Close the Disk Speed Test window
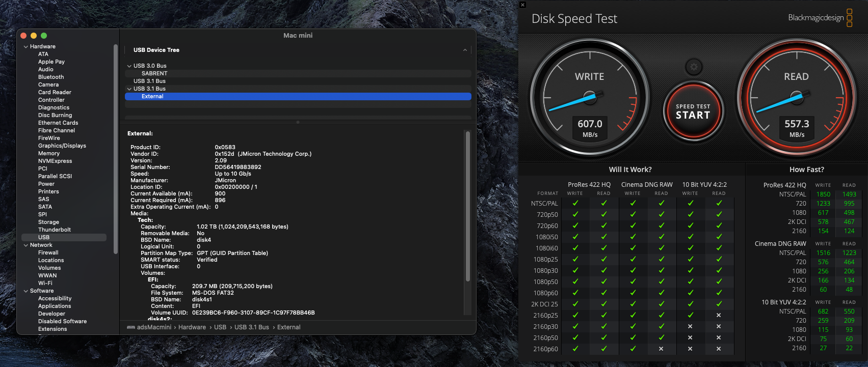Image resolution: width=868 pixels, height=367 pixels. [x=522, y=5]
